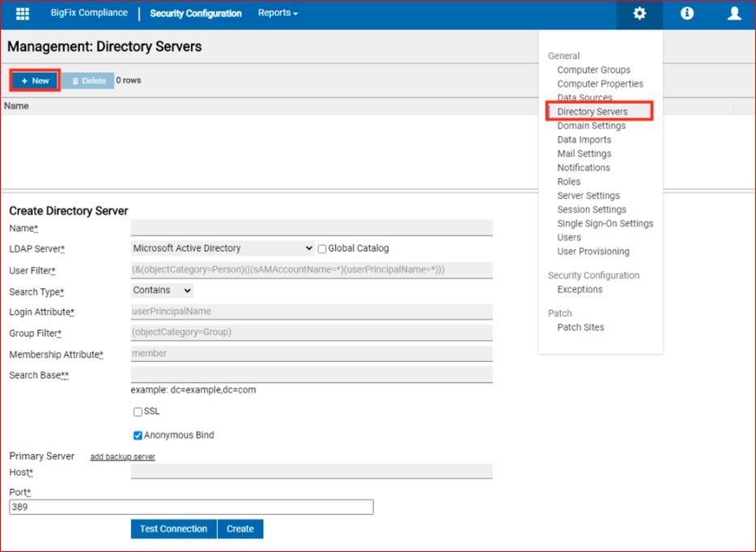Open Session Settings menu entry
The height and width of the screenshot is (552, 756).
592,210
